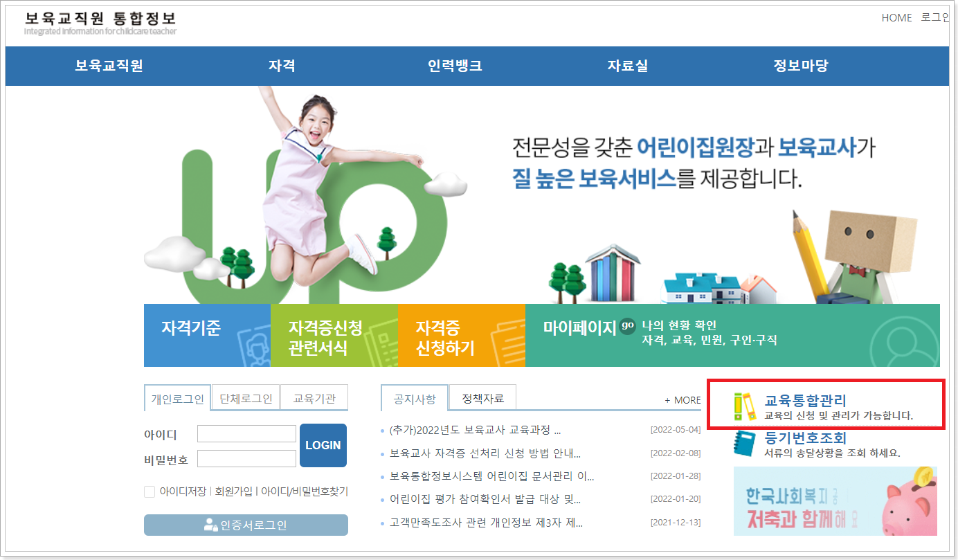Open the 자료실 menu
This screenshot has height=560, width=958.
625,66
